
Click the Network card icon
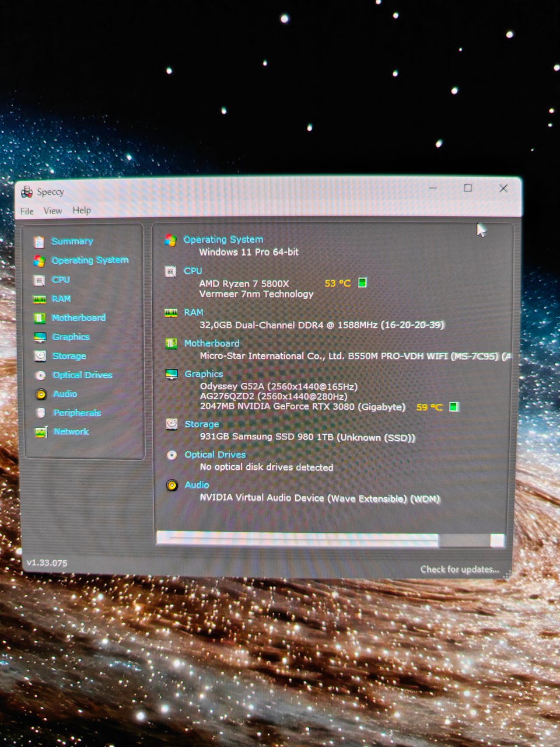[41, 432]
